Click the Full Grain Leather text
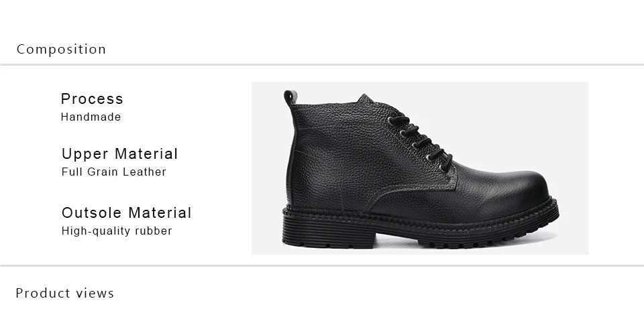 click(114, 172)
